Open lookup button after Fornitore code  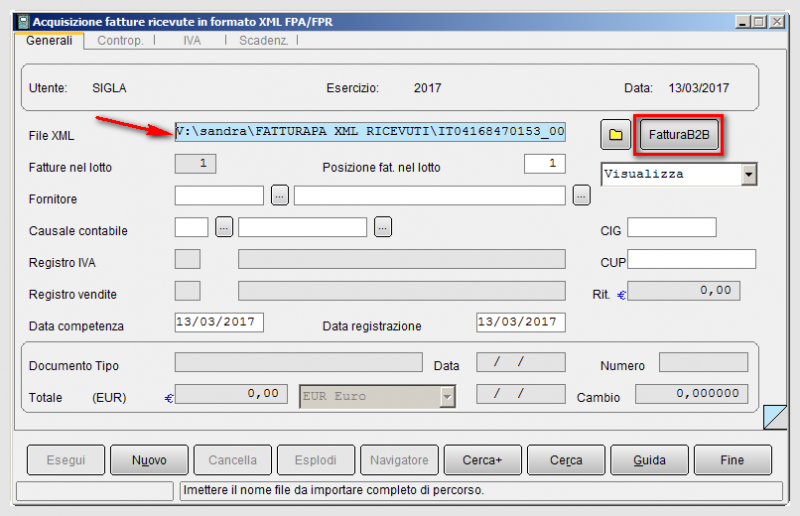[280, 195]
